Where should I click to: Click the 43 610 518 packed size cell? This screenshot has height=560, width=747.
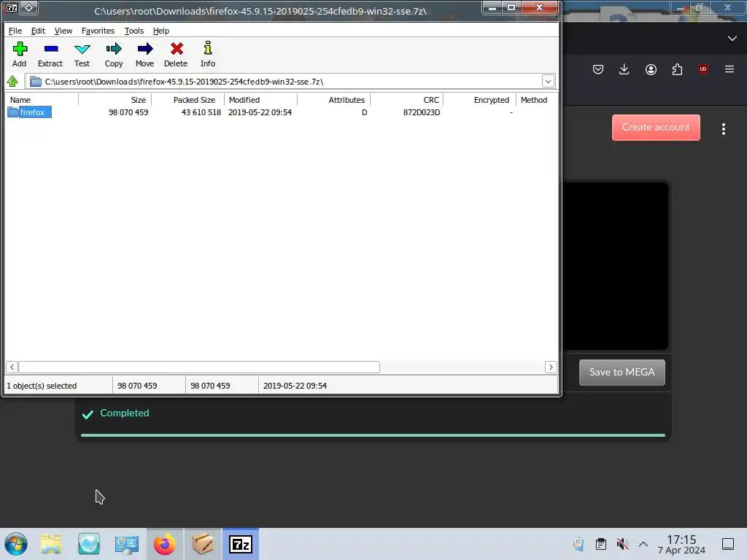(201, 112)
